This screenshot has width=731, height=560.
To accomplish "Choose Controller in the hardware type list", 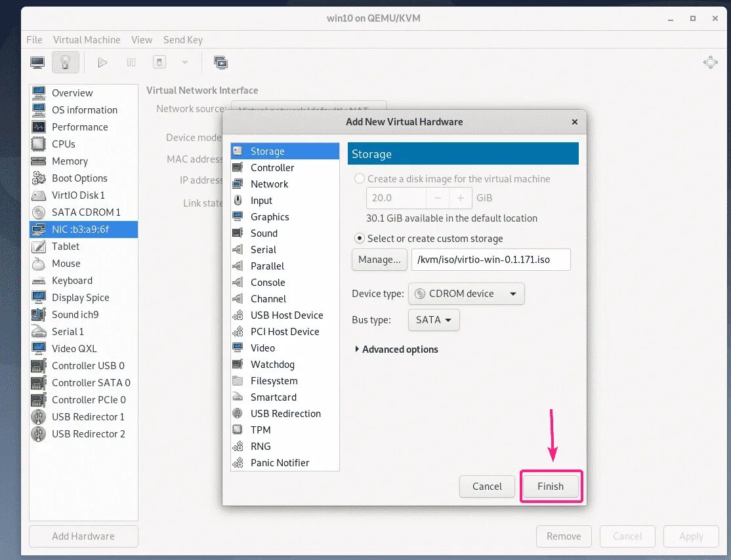I will tap(285, 168).
